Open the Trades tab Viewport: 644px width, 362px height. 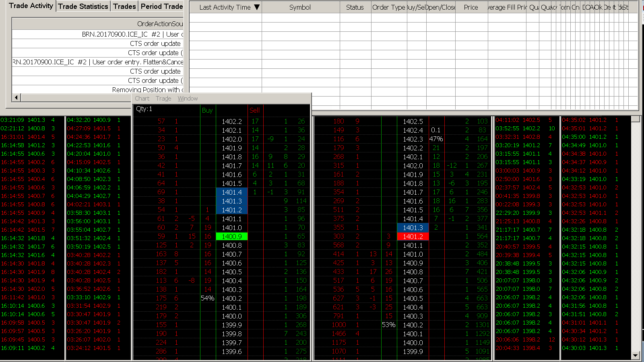point(124,6)
